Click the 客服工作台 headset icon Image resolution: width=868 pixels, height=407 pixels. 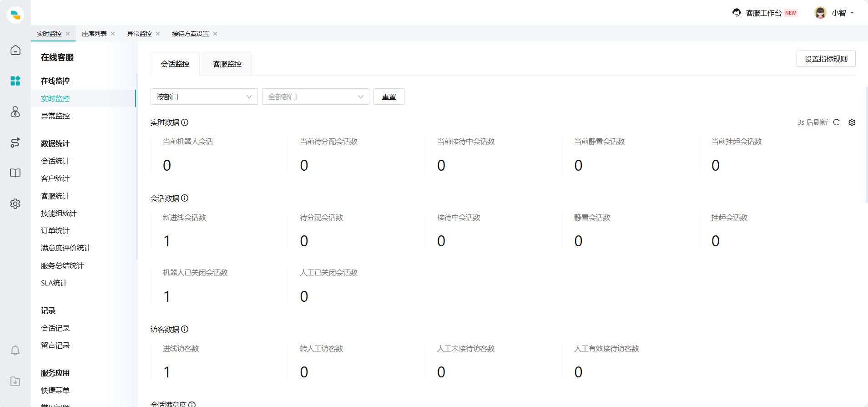click(x=737, y=13)
